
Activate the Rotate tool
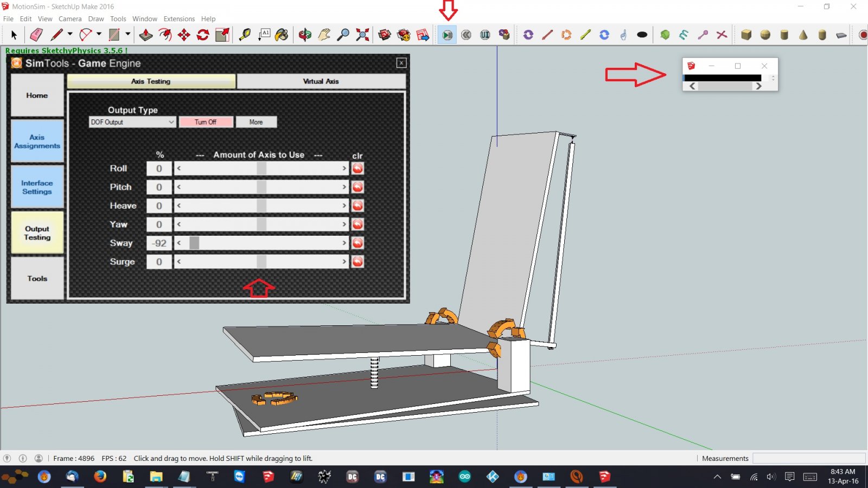203,35
